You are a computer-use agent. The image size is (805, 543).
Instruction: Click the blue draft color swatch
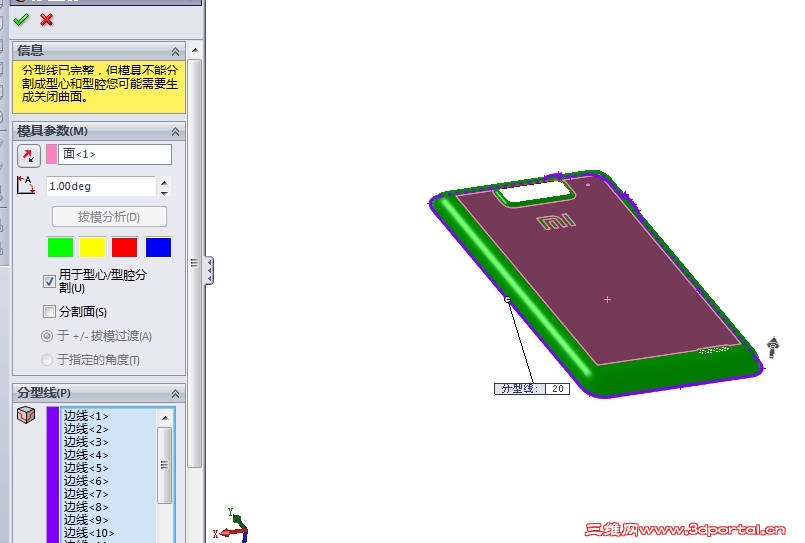159,247
